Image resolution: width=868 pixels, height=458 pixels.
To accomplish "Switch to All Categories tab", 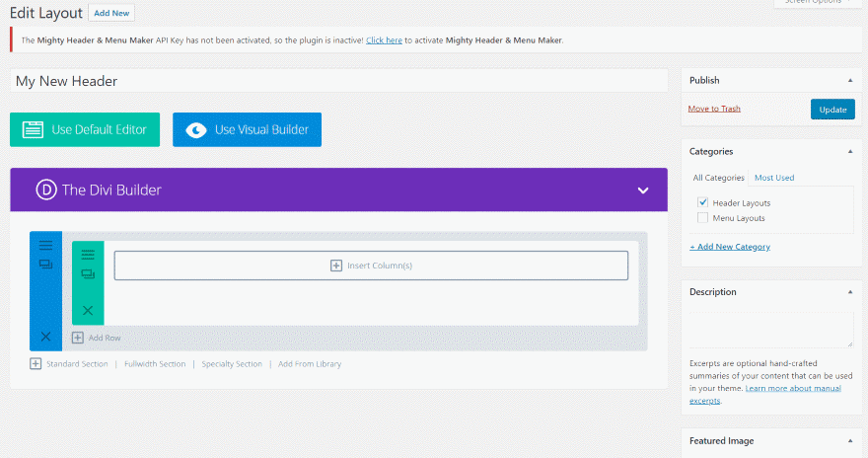I will (x=718, y=178).
